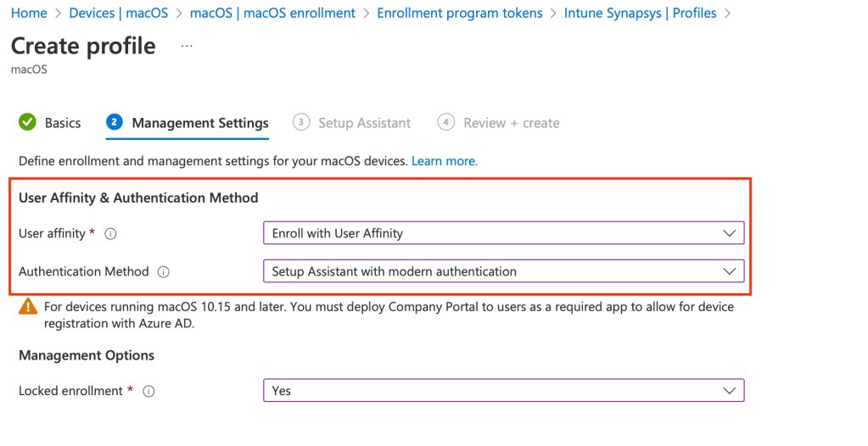Return to Intune Synapsys | Profiles breadcrumb
The width and height of the screenshot is (868, 446).
click(x=640, y=14)
